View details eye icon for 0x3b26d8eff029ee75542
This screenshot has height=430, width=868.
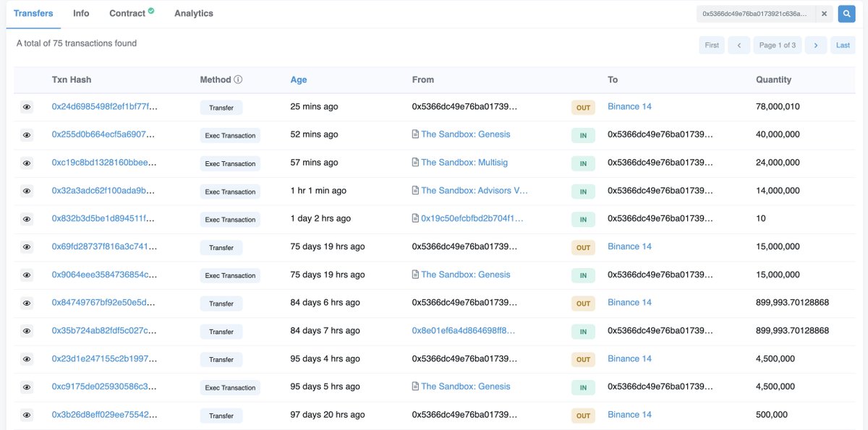[27, 416]
